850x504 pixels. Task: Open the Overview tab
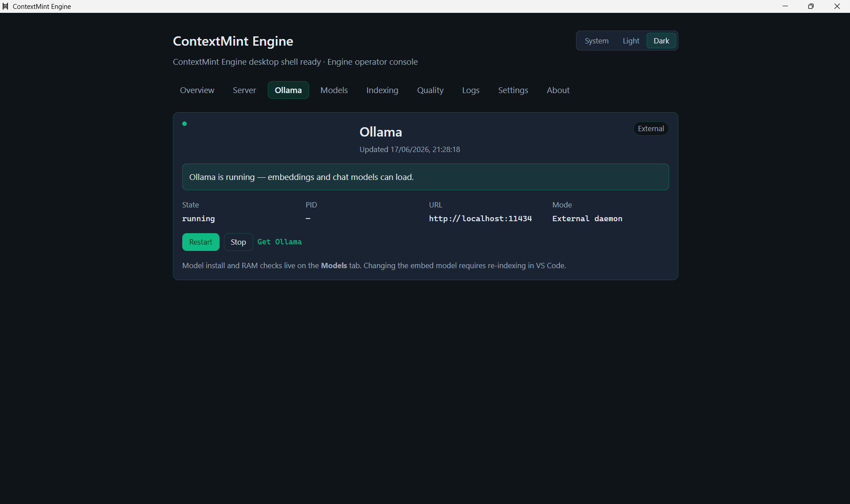click(x=197, y=90)
